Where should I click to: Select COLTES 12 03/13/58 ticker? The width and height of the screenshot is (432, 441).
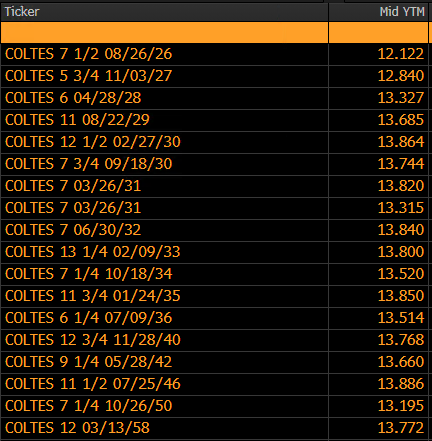(x=77, y=428)
